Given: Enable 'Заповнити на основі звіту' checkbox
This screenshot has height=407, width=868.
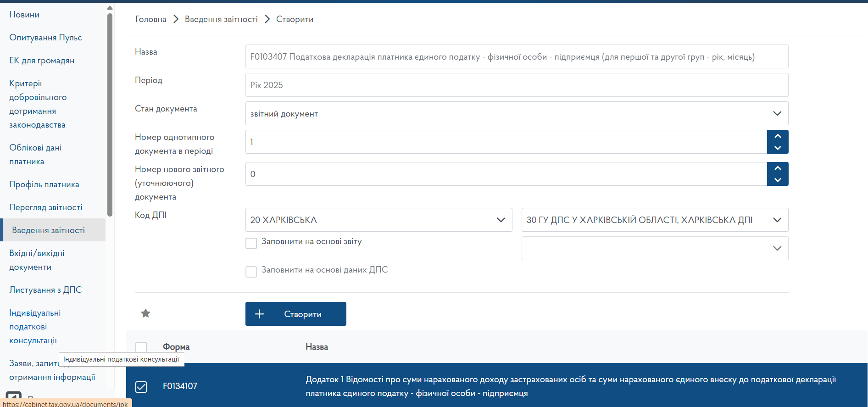Looking at the screenshot, I should click(x=251, y=243).
